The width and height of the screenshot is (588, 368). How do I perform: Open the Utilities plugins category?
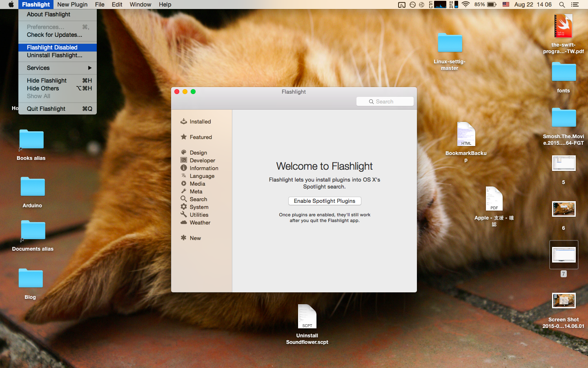coord(199,215)
